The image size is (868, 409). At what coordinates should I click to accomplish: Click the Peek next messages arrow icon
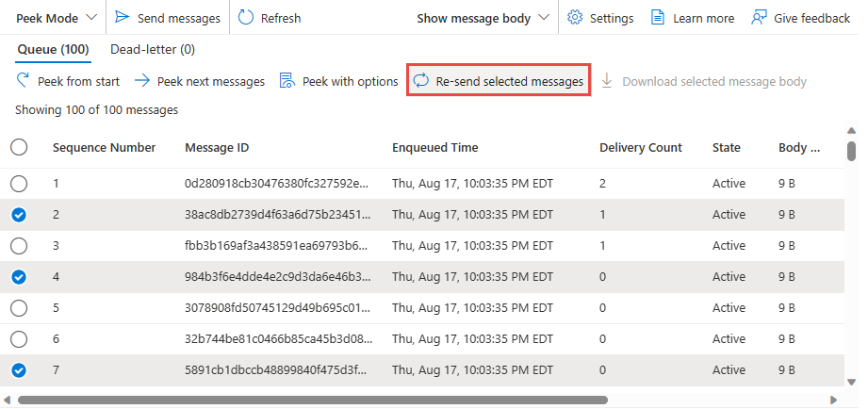[142, 81]
